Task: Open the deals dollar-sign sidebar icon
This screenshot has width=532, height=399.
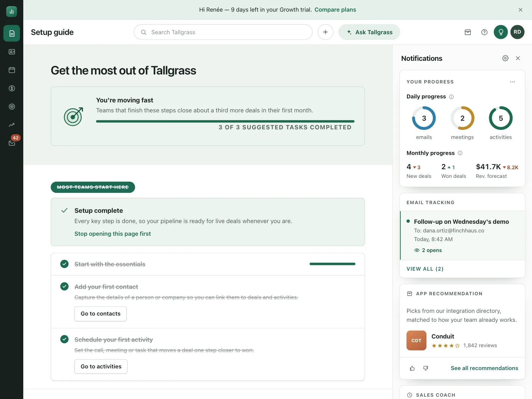Action: click(12, 88)
